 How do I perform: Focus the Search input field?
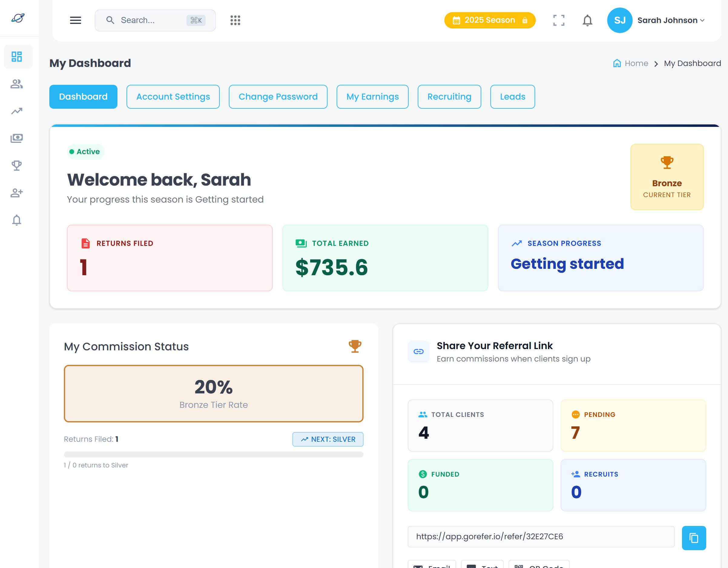(152, 20)
